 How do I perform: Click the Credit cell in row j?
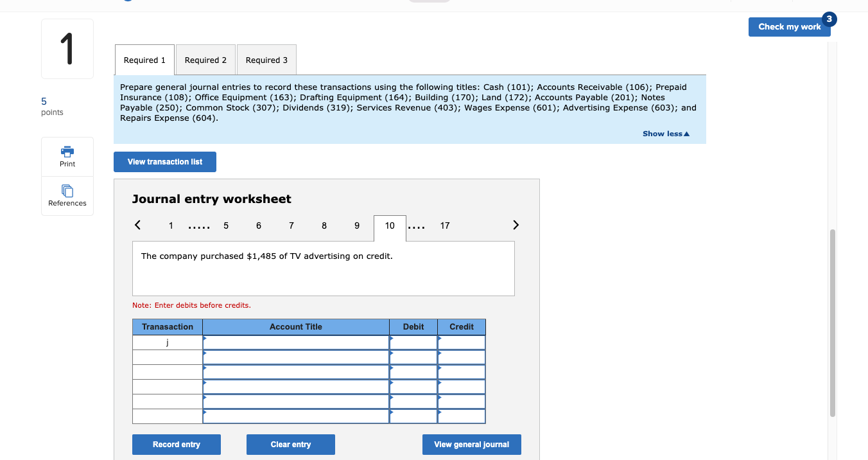point(462,342)
